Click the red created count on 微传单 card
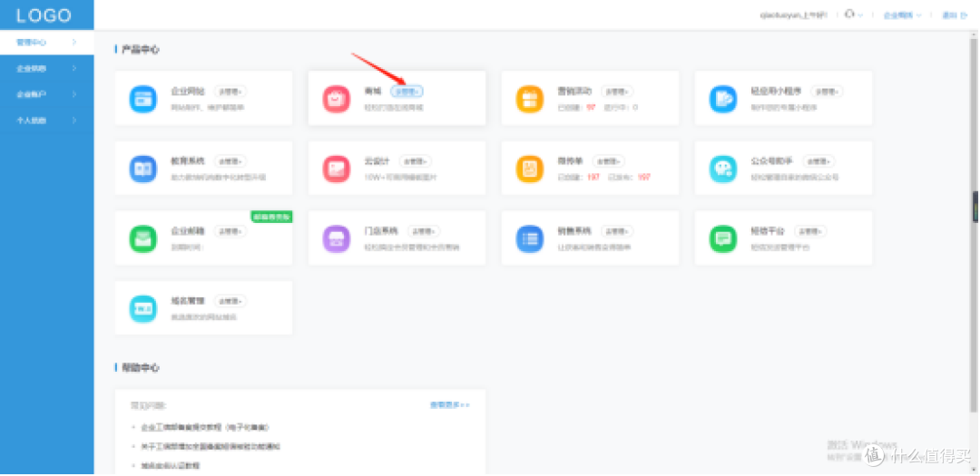 click(593, 178)
